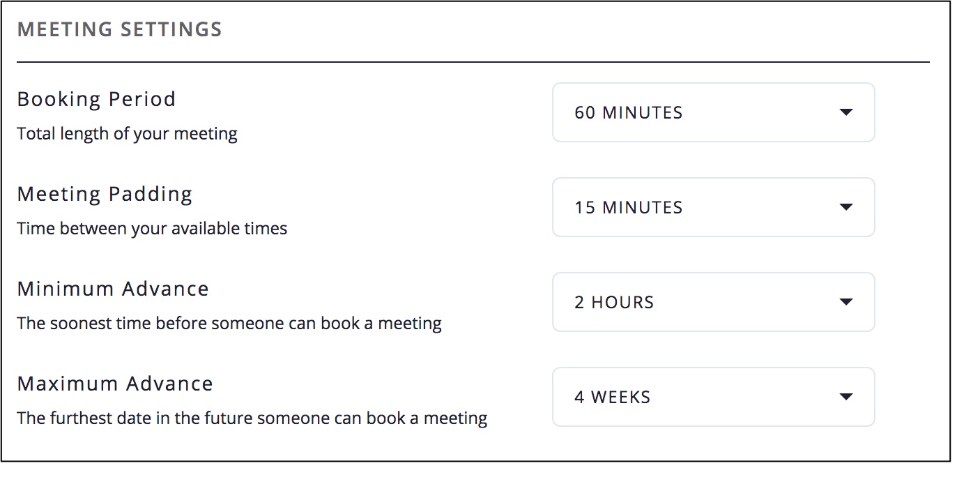The width and height of the screenshot is (980, 491).
Task: Expand the Maximum Advance dropdown
Action: (x=712, y=398)
